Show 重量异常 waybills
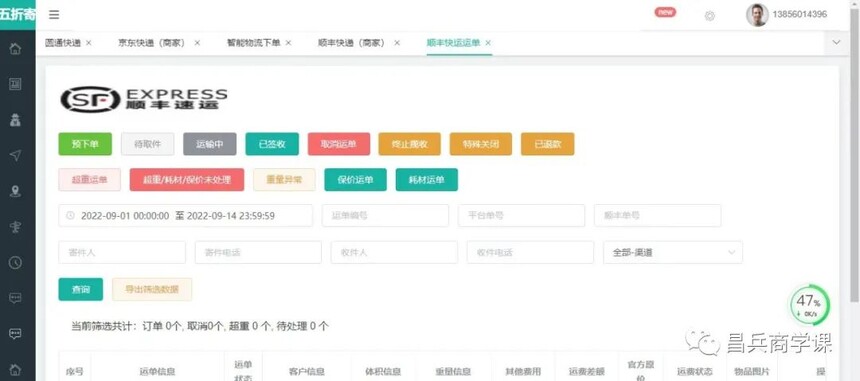This screenshot has height=381, width=860. click(284, 180)
